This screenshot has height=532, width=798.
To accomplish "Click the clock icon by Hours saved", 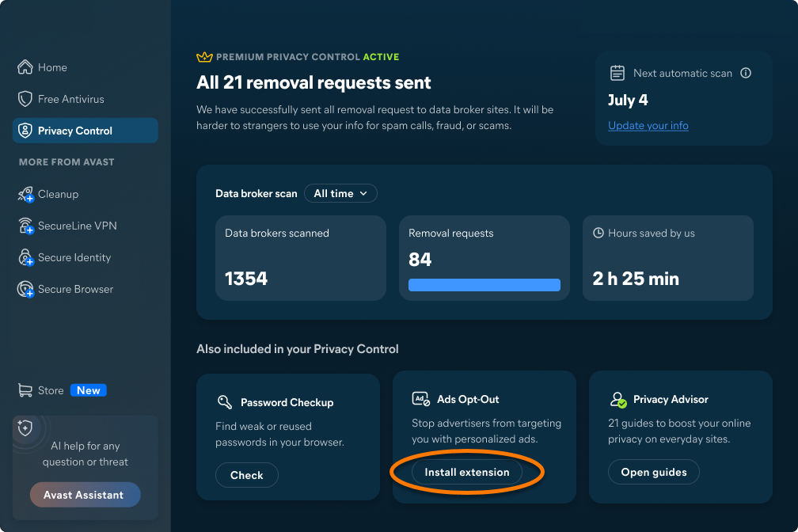I will click(598, 233).
